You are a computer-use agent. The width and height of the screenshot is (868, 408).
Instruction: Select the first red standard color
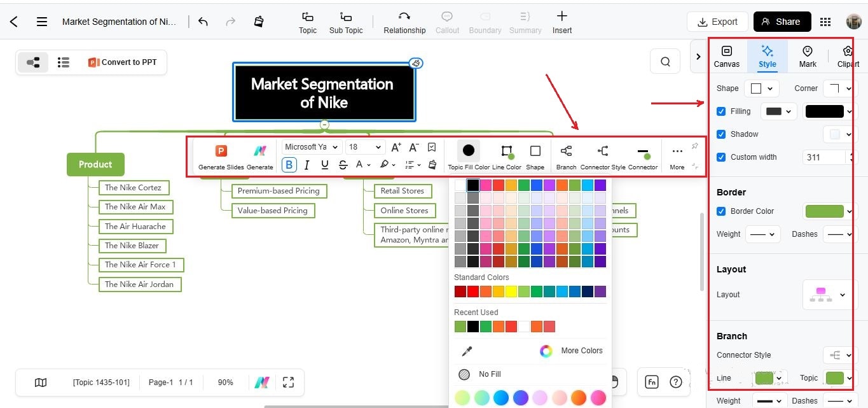click(x=460, y=292)
